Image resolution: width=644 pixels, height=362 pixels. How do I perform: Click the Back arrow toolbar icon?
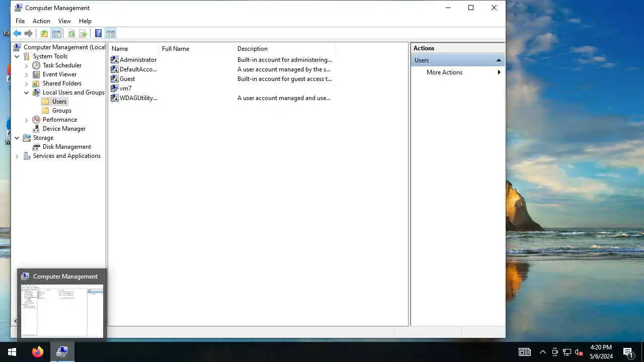17,34
